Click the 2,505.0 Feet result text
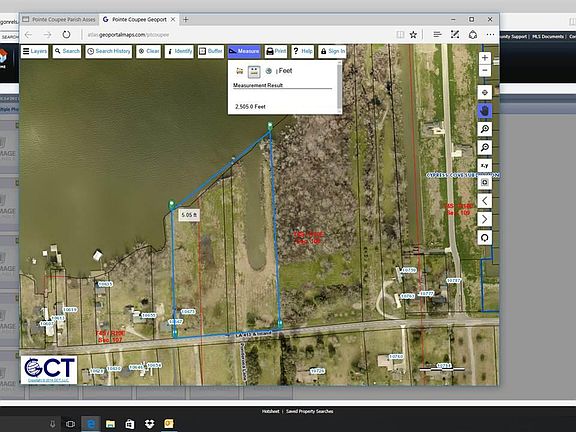 250,107
